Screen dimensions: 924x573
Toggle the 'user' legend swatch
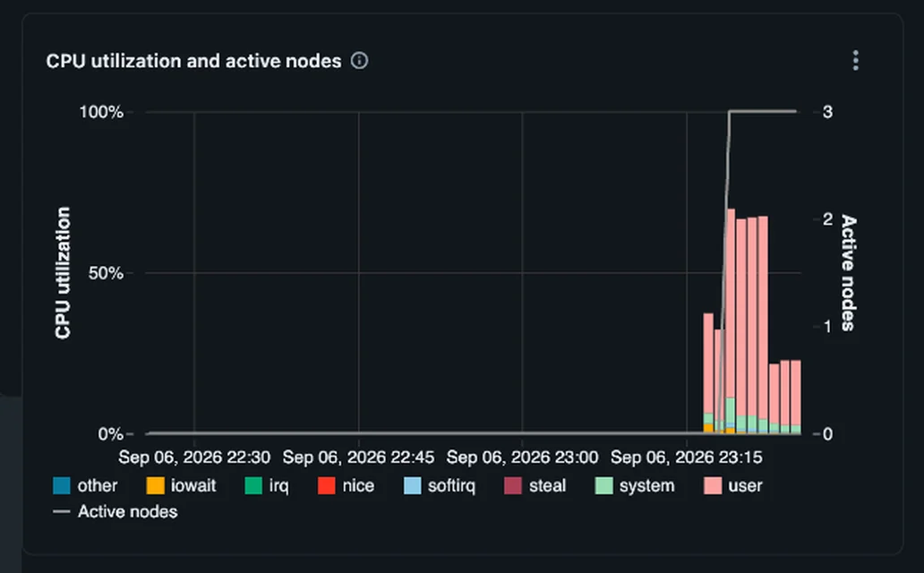pos(713,486)
